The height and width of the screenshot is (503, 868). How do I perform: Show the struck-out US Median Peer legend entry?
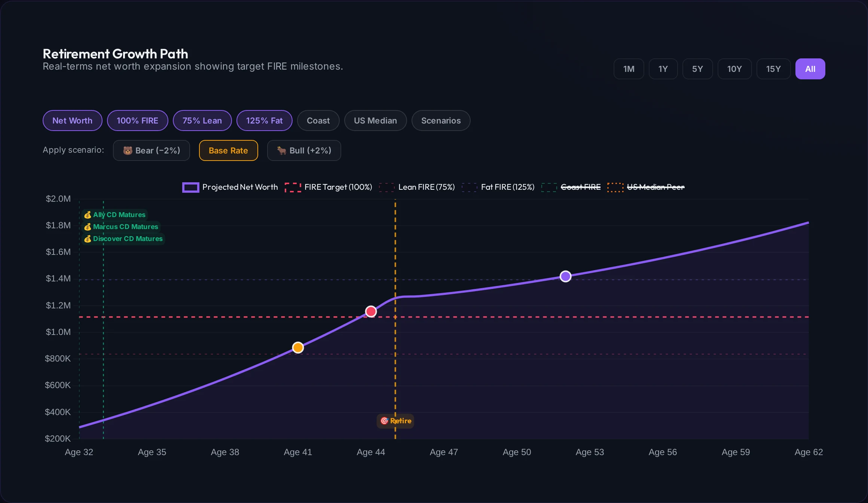646,187
